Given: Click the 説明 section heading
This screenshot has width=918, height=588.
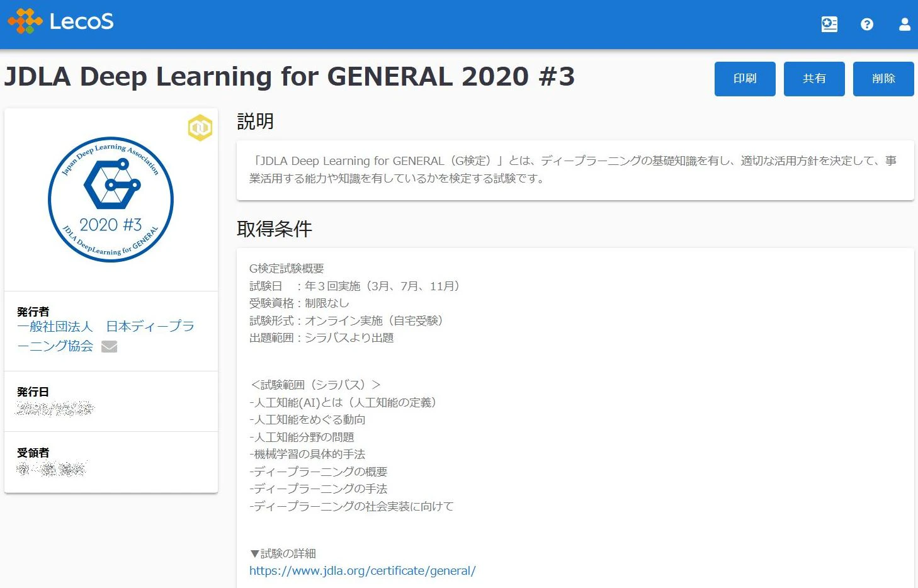Looking at the screenshot, I should click(256, 122).
